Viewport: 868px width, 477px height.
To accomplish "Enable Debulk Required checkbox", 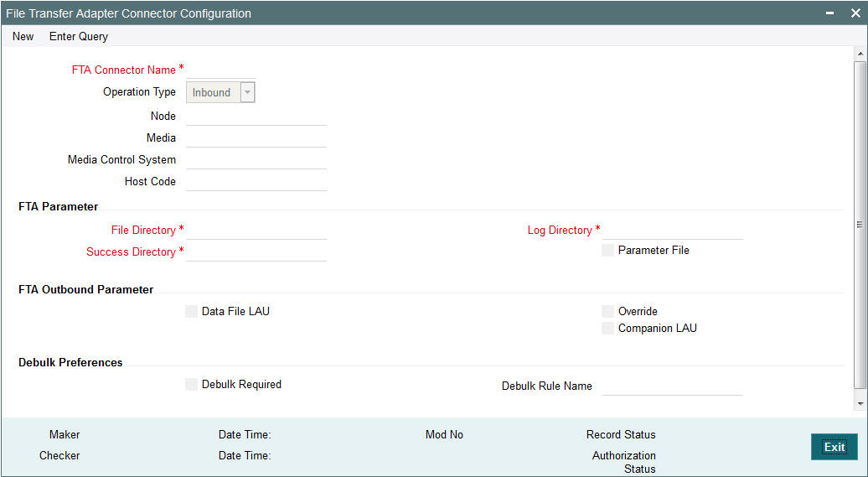I will (192, 384).
